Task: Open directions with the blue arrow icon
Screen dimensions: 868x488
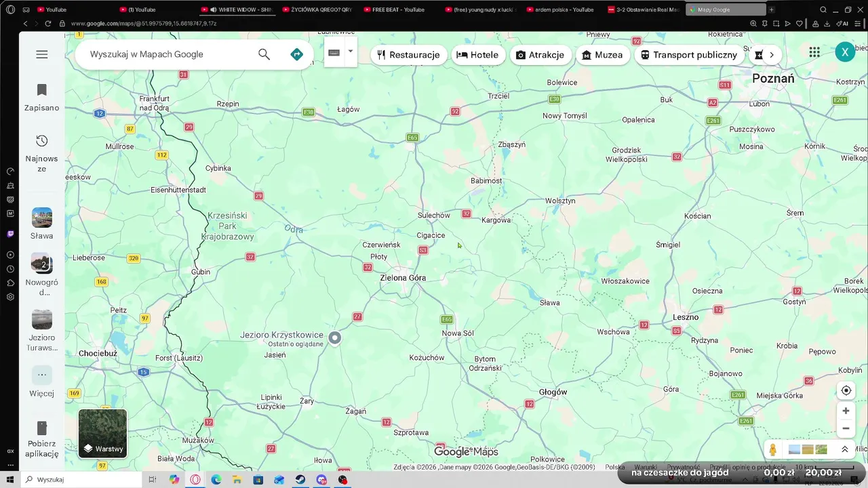Action: [x=296, y=54]
